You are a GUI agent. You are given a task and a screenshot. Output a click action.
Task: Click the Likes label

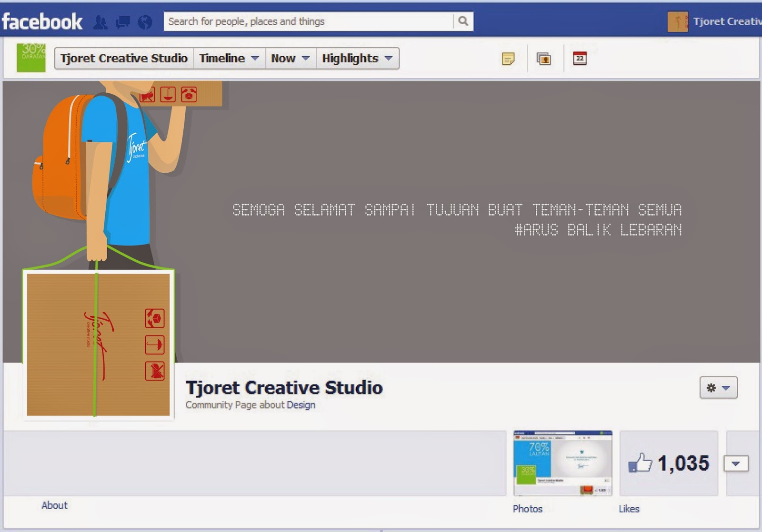[x=629, y=509]
